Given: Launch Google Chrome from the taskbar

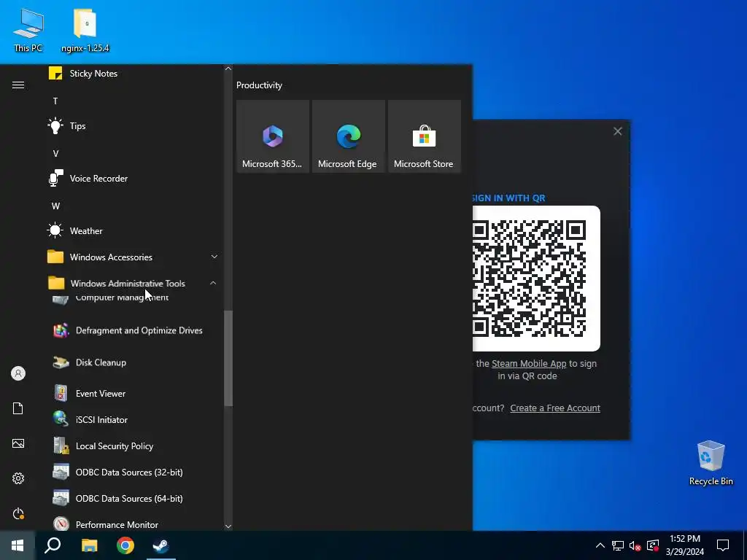Looking at the screenshot, I should coord(125,545).
